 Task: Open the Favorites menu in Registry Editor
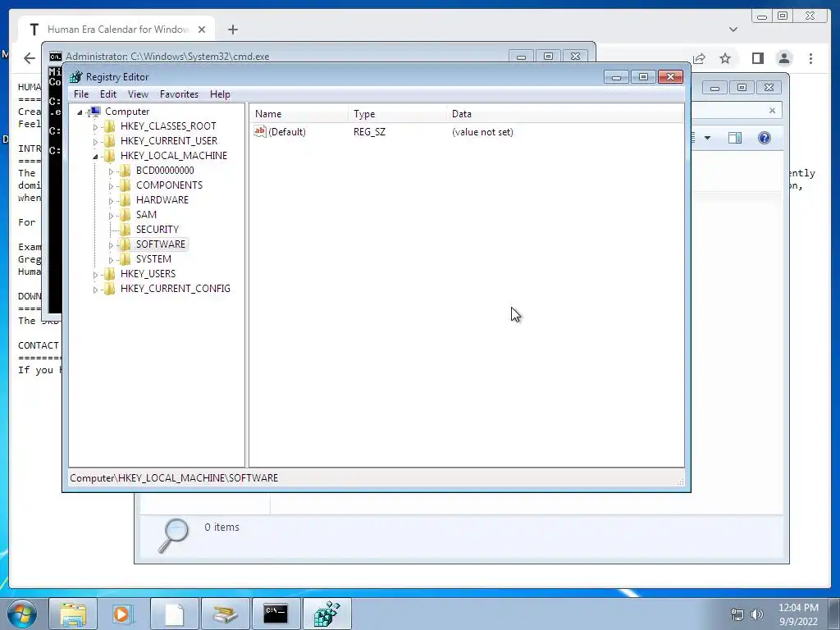click(179, 94)
